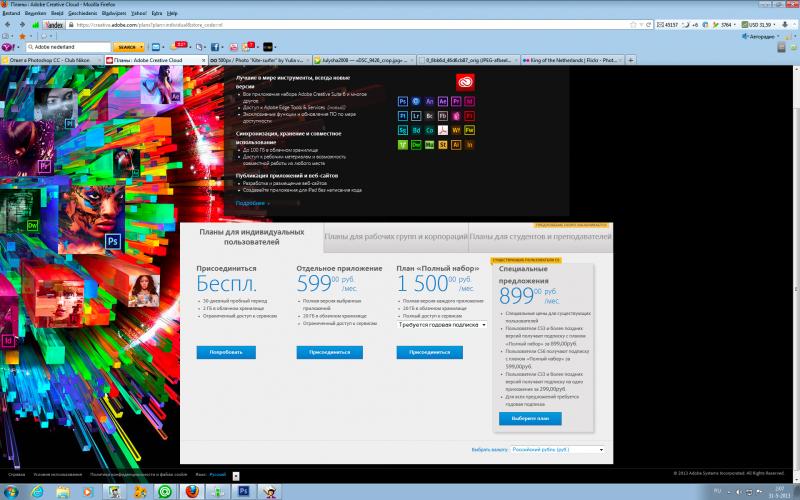Click the Справка link in footer
800x500 pixels.
(x=17, y=474)
